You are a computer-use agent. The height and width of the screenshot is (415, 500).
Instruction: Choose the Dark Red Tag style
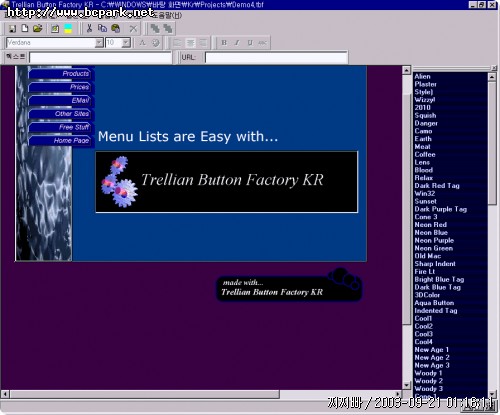pyautogui.click(x=437, y=186)
